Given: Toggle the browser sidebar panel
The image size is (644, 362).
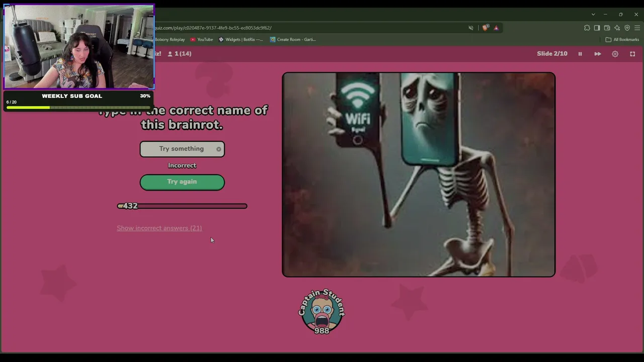Looking at the screenshot, I should pos(597,28).
